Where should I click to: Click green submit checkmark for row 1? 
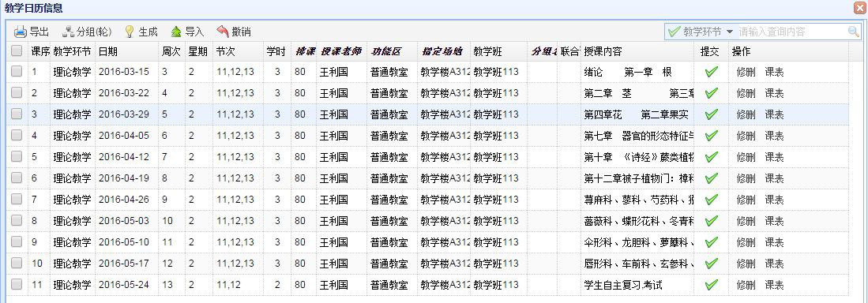[x=712, y=72]
